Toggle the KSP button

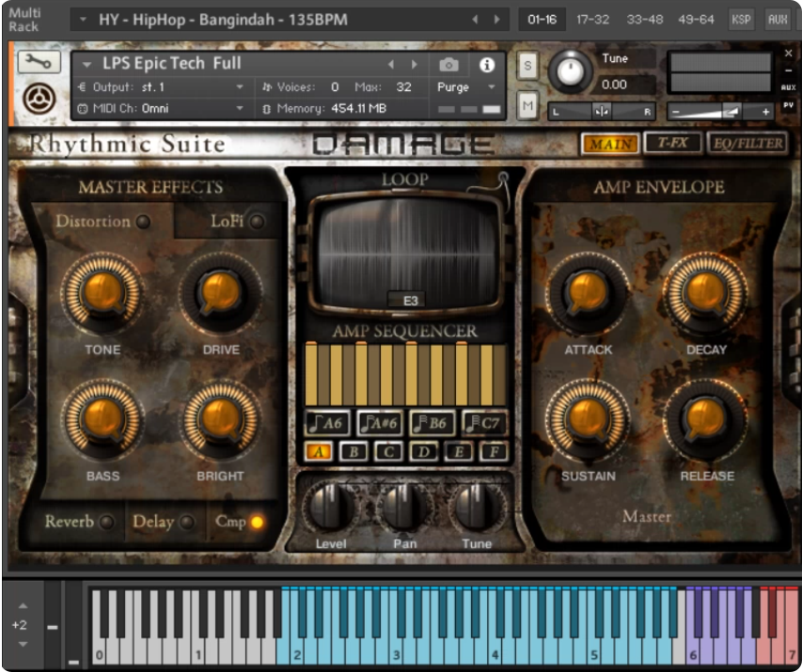pyautogui.click(x=741, y=20)
